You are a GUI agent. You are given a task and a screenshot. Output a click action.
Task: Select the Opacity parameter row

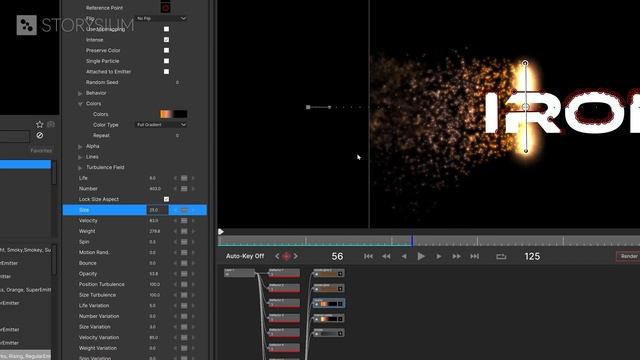(135, 273)
